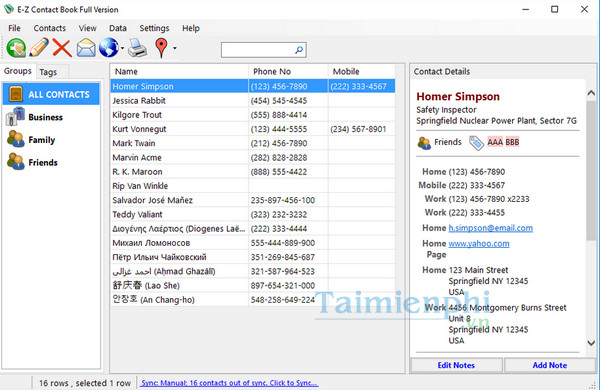Click Kurt Vonnegut's mobile (234) 567-8901

pyautogui.click(x=358, y=129)
